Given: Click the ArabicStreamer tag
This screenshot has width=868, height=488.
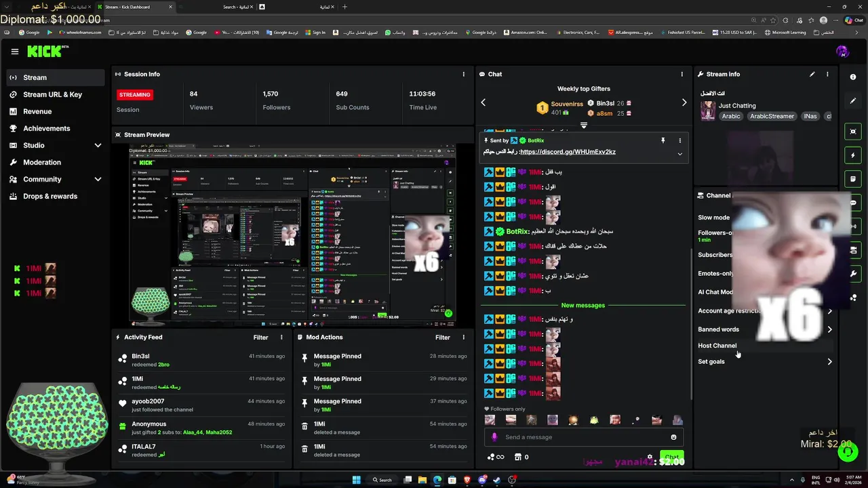Looking at the screenshot, I should (772, 116).
